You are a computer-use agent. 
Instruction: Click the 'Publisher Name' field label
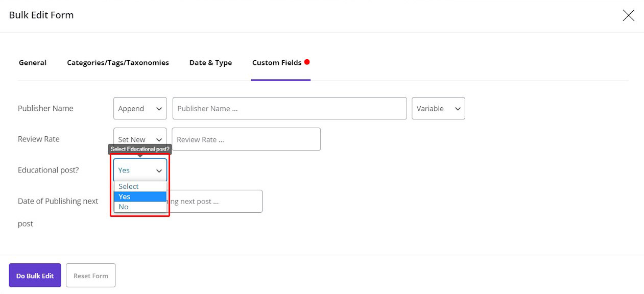(x=45, y=109)
